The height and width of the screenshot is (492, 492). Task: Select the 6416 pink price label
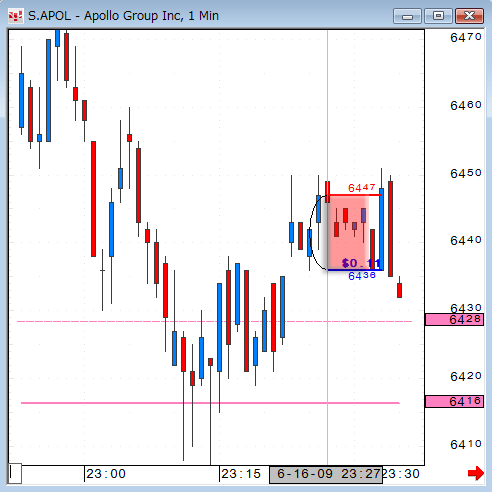pos(454,401)
